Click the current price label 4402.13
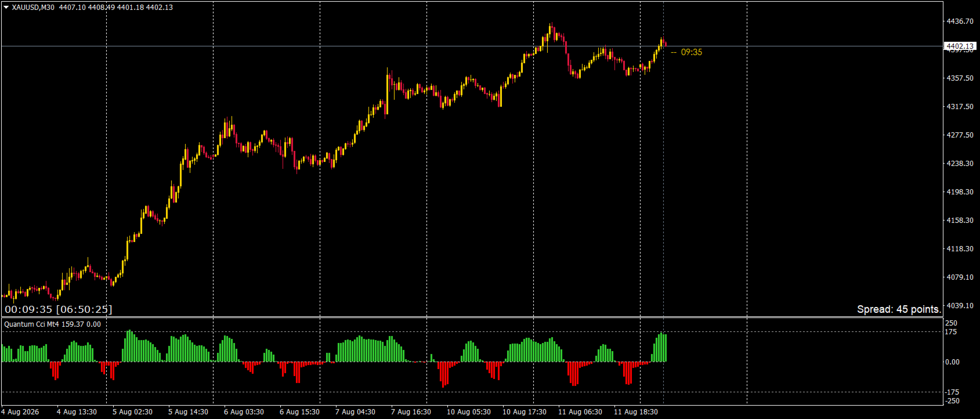 coord(960,46)
